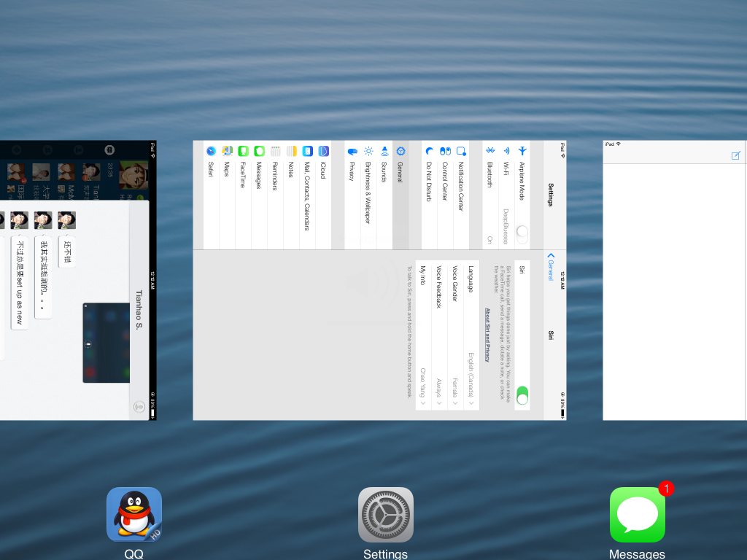
Task: Click the image thumbnail in QQ chat
Action: click(106, 343)
